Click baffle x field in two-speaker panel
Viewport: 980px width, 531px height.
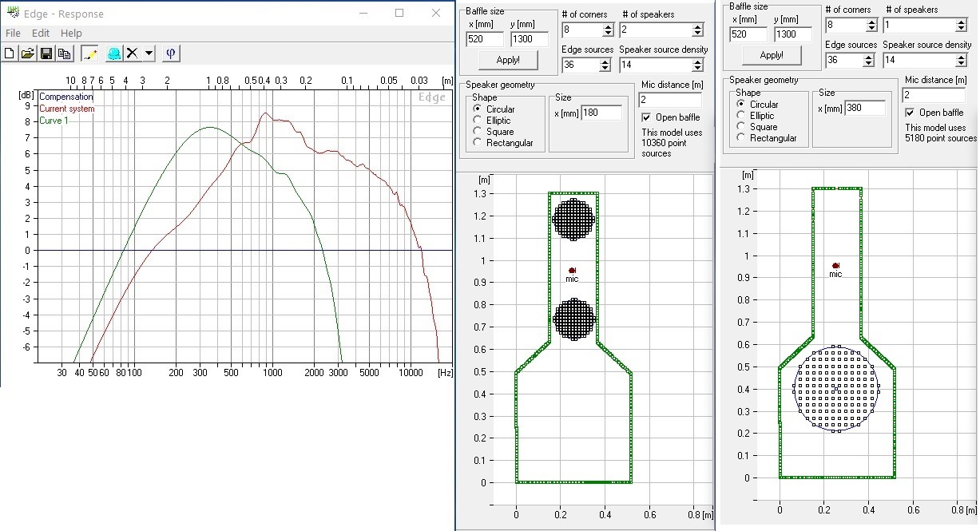[486, 39]
